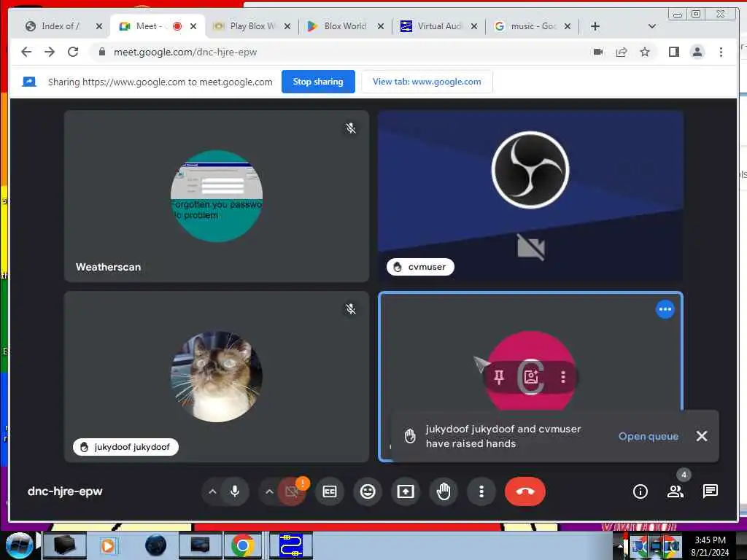Image resolution: width=747 pixels, height=560 pixels.
Task: Reload the Meet page
Action: coord(73,52)
